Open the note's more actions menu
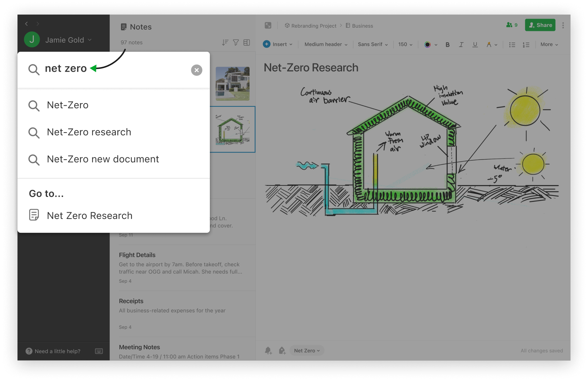 coord(563,25)
